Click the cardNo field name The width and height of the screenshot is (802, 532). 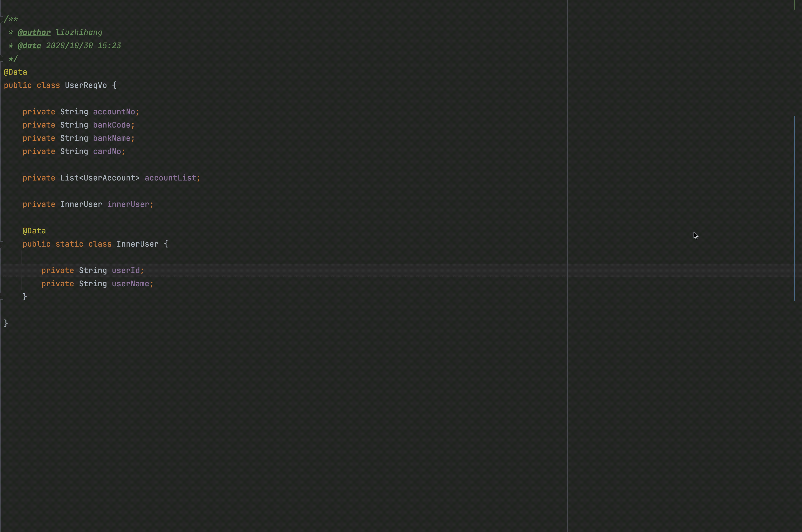click(x=107, y=152)
